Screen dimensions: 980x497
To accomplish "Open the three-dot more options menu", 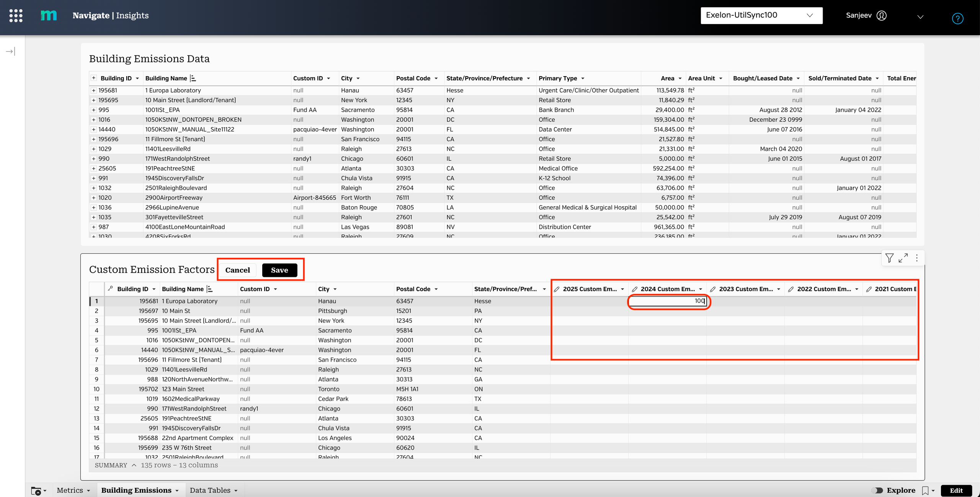I will 917,258.
